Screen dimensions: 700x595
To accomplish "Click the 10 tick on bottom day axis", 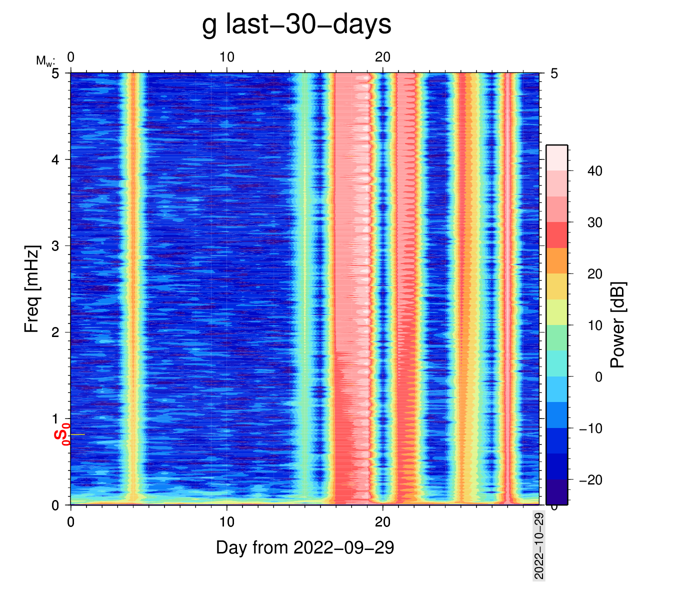I will (x=226, y=522).
